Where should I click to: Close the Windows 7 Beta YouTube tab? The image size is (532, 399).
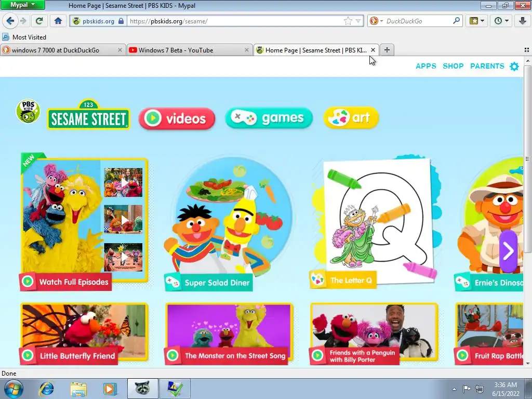tap(247, 50)
